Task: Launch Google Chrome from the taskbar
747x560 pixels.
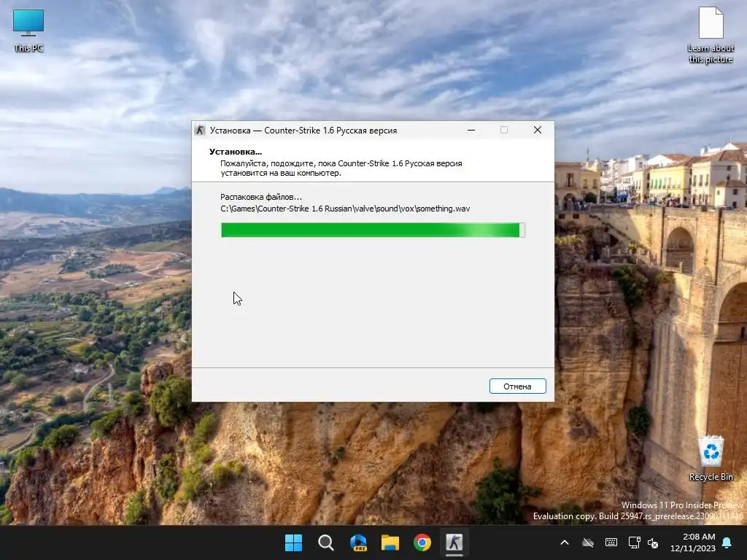Action: [422, 542]
